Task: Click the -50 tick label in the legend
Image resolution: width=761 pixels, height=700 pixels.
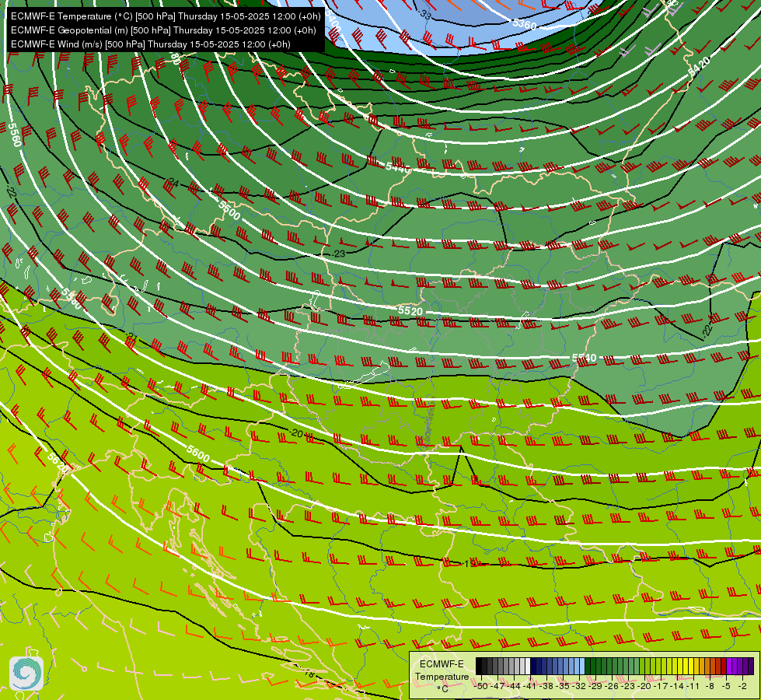Action: click(x=481, y=686)
